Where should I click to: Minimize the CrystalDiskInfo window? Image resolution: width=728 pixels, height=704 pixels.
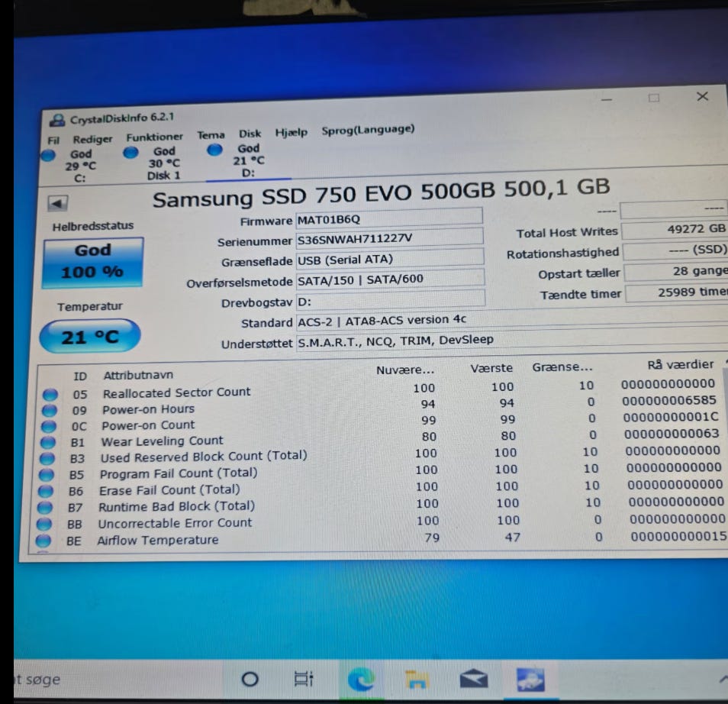[x=607, y=99]
